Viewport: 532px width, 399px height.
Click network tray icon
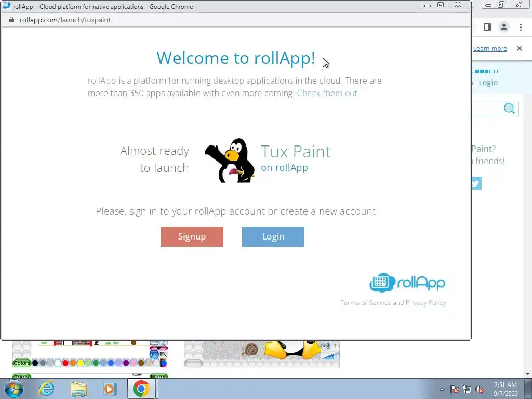[x=467, y=389]
